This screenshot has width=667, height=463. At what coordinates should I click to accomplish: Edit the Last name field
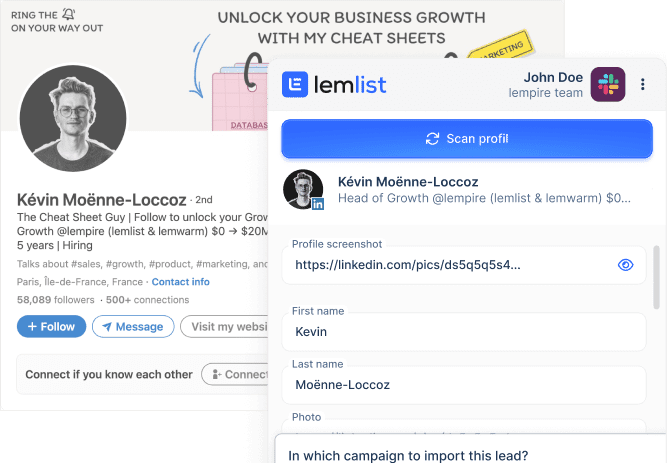464,385
